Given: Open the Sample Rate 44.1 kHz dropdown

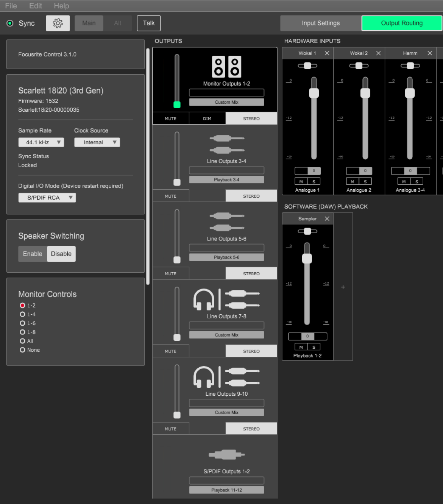Looking at the screenshot, I should [41, 142].
